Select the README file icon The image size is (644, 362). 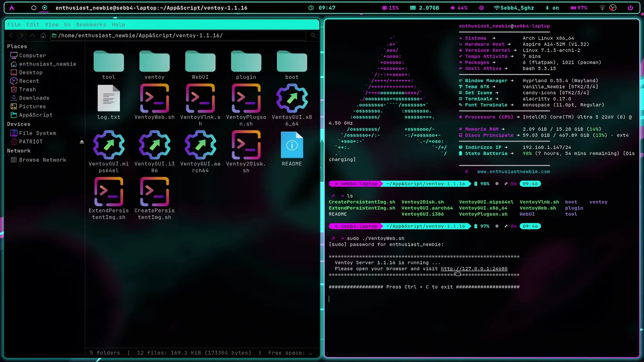292,145
